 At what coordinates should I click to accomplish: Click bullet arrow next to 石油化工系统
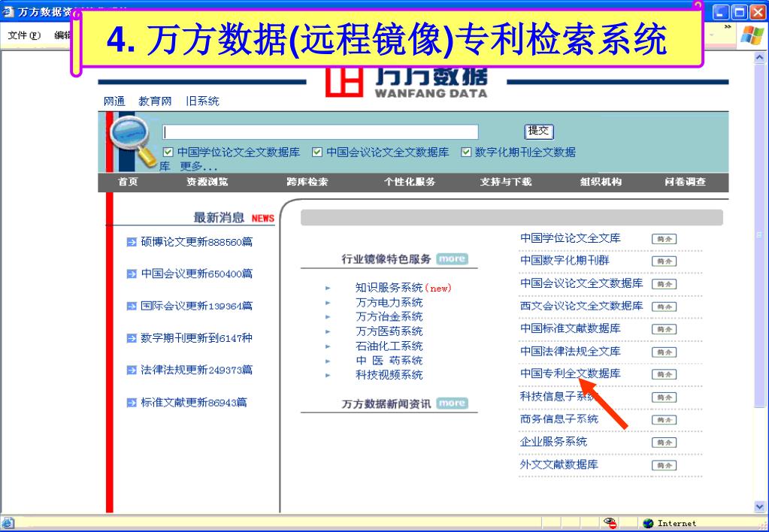[328, 346]
